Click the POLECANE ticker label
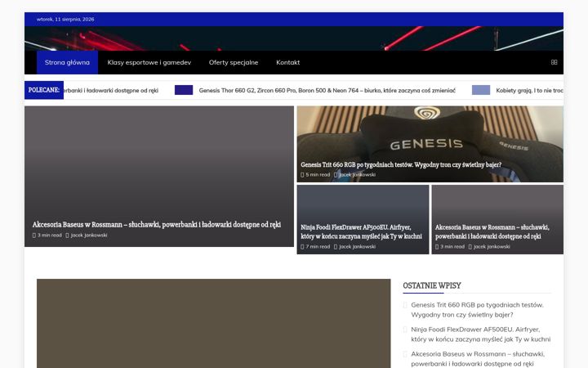 pyautogui.click(x=44, y=90)
